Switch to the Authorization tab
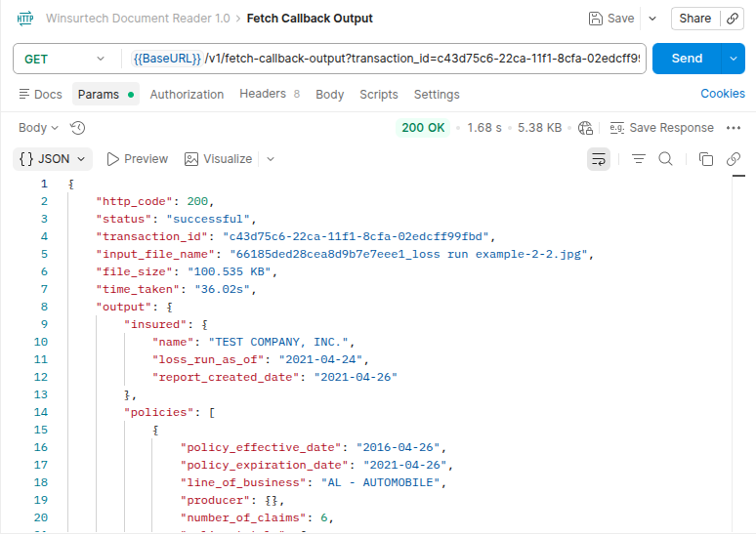 point(187,95)
